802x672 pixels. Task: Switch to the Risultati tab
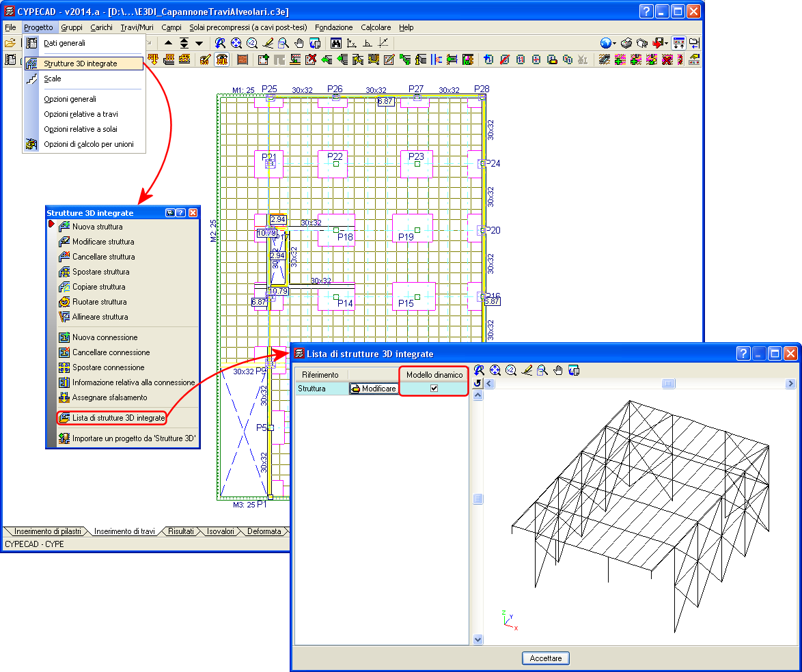click(181, 531)
